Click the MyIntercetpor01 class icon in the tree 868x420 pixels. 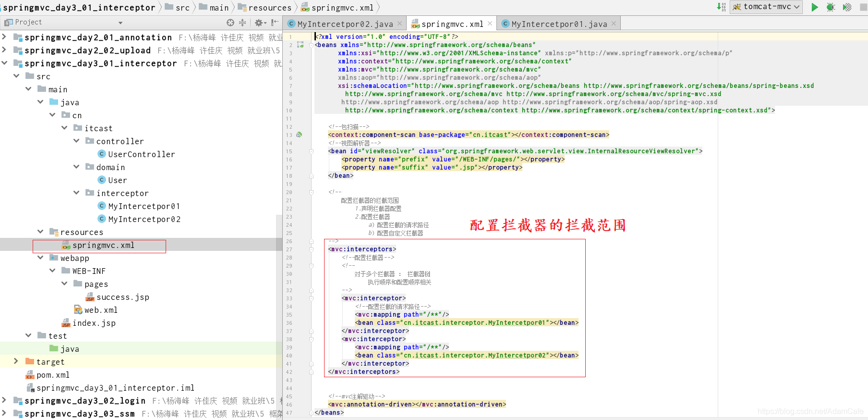coord(102,206)
